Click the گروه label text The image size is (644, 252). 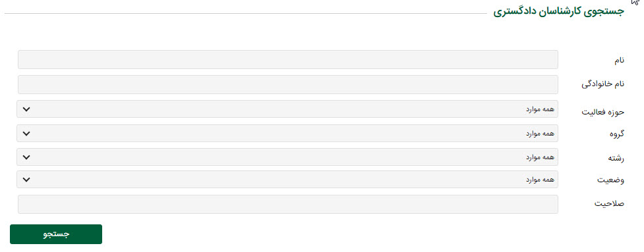616,134
